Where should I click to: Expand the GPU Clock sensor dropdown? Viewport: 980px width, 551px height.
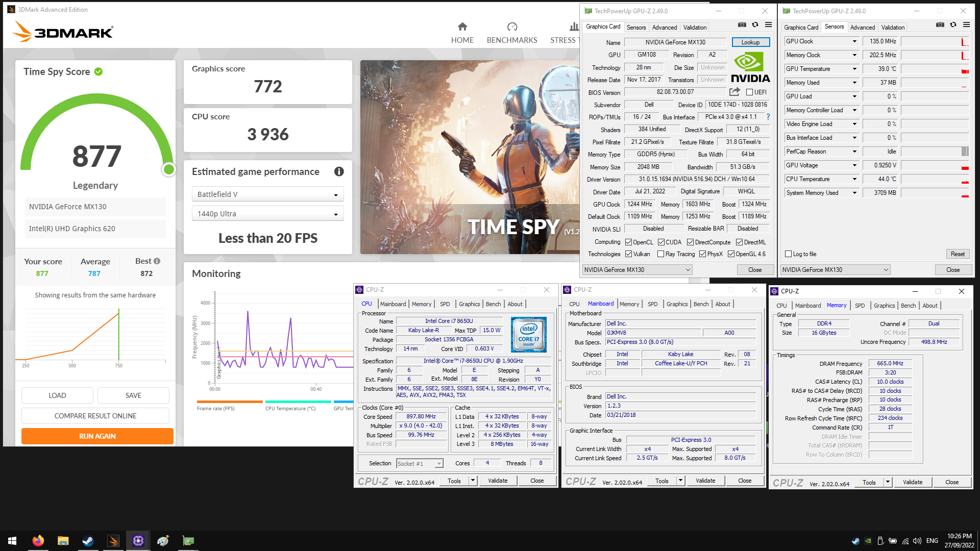point(854,41)
